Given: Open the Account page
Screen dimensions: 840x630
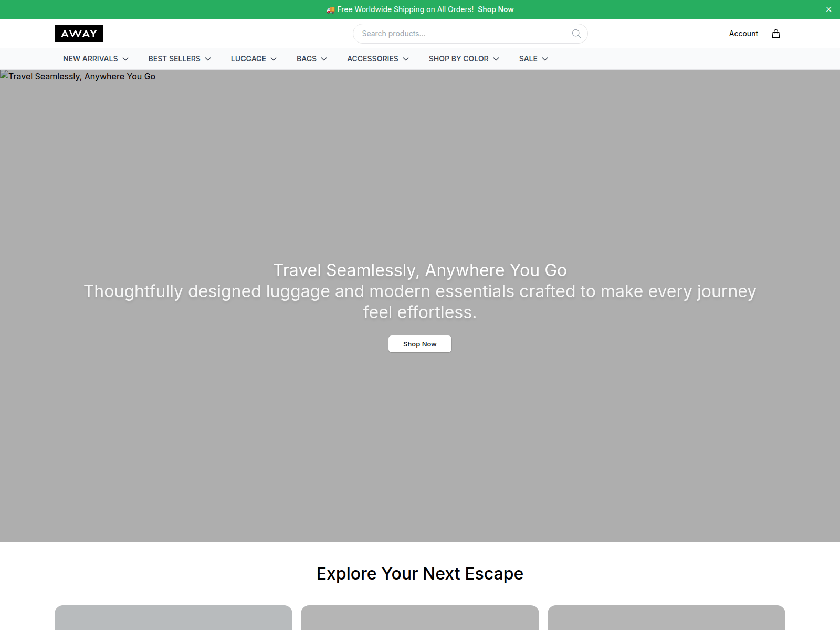Looking at the screenshot, I should click(x=743, y=34).
